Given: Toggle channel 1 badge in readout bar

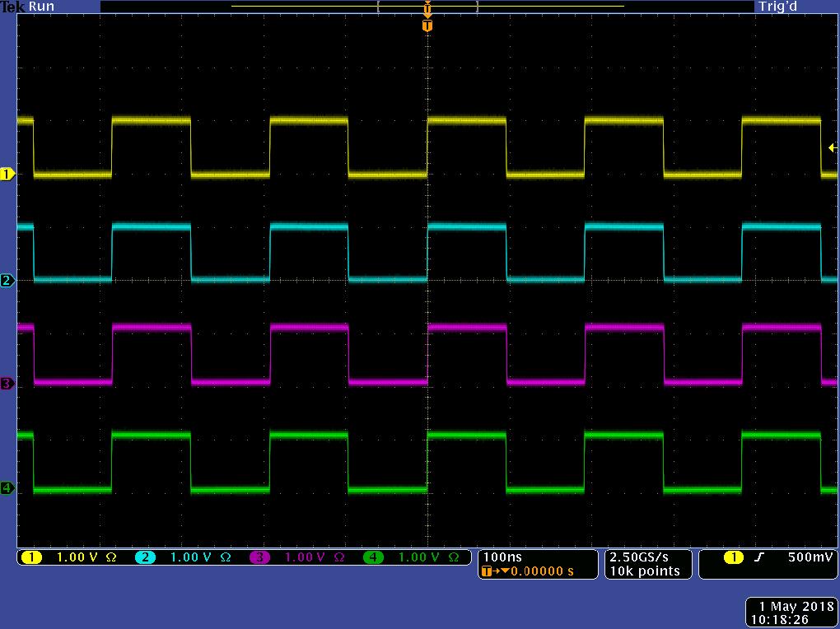Looking at the screenshot, I should click(31, 557).
